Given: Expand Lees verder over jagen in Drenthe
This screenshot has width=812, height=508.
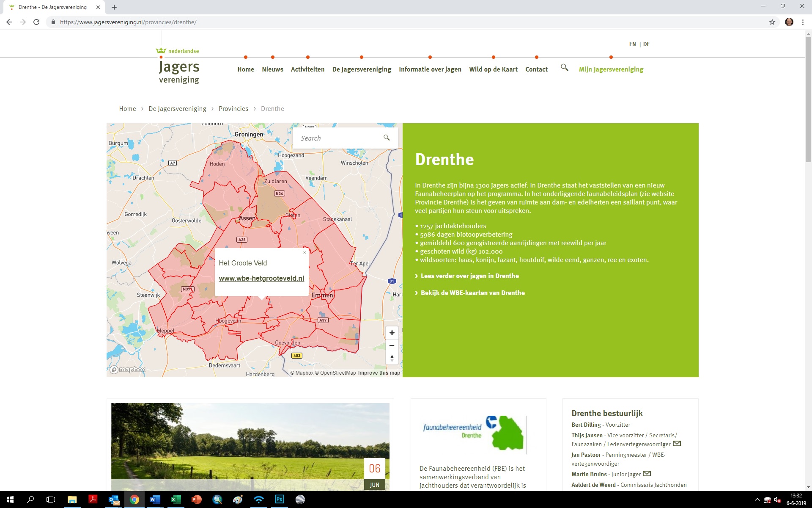Looking at the screenshot, I should click(x=469, y=276).
